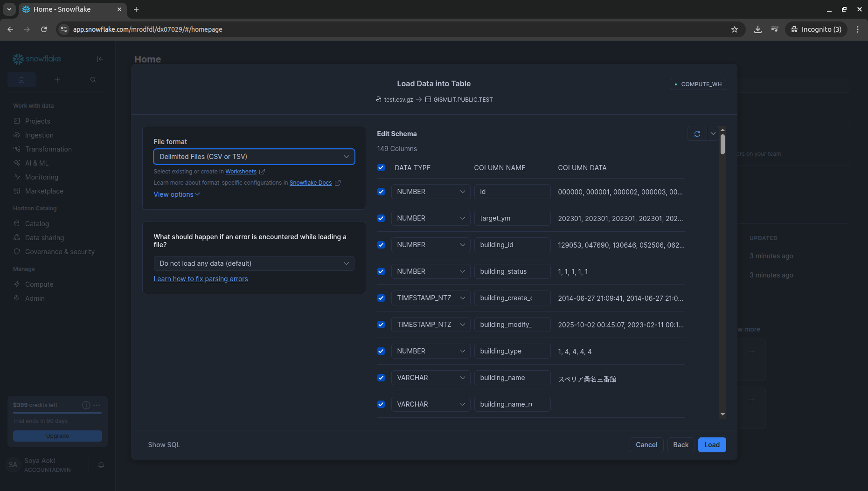868x491 pixels.
Task: Close the Home - Snowflake tab
Action: tap(119, 9)
